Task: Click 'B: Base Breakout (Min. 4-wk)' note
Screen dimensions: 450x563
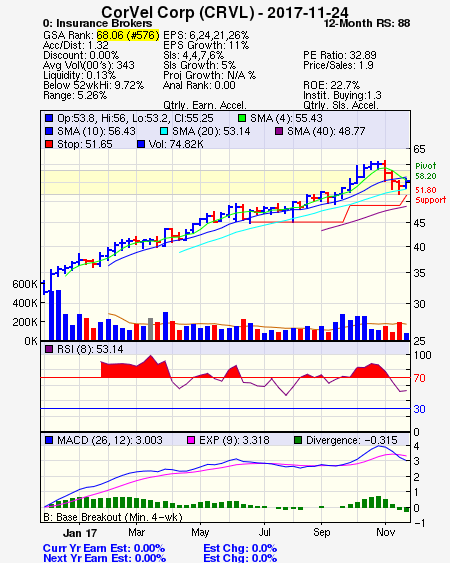Action: click(x=113, y=517)
